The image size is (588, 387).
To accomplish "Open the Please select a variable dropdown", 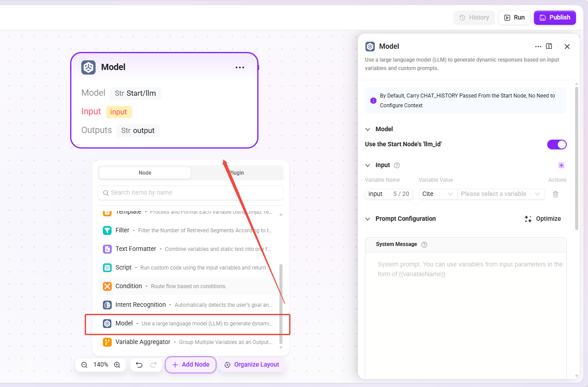I will [x=501, y=194].
